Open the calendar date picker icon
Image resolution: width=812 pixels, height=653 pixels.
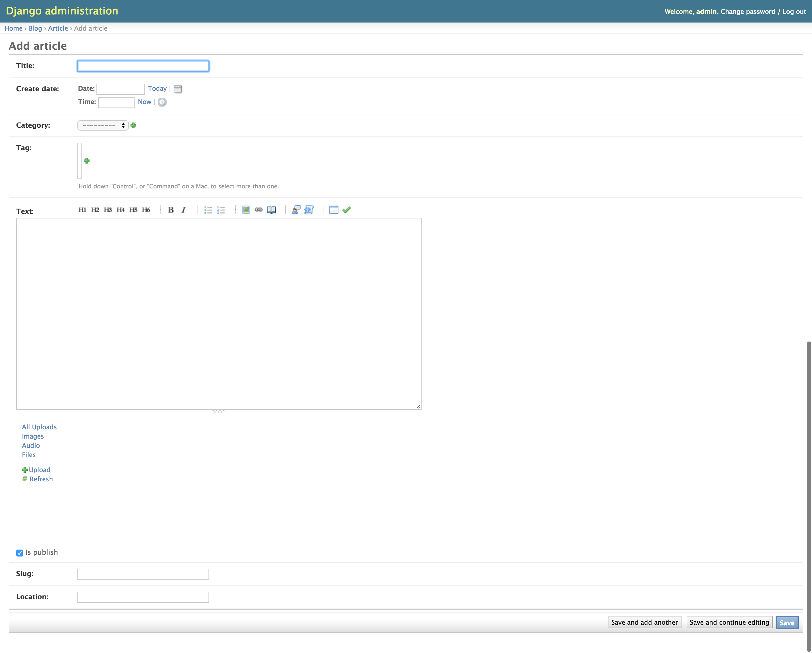pyautogui.click(x=178, y=89)
